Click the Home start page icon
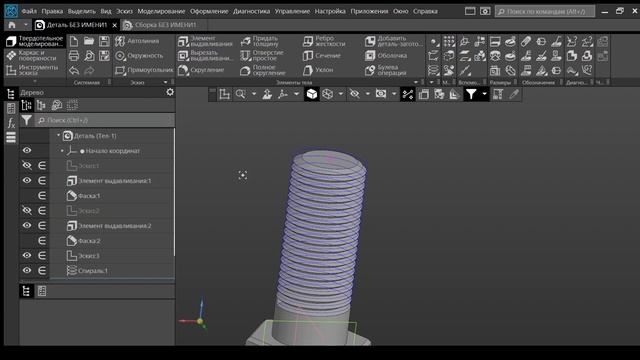This screenshot has width=640, height=360. 12,25
